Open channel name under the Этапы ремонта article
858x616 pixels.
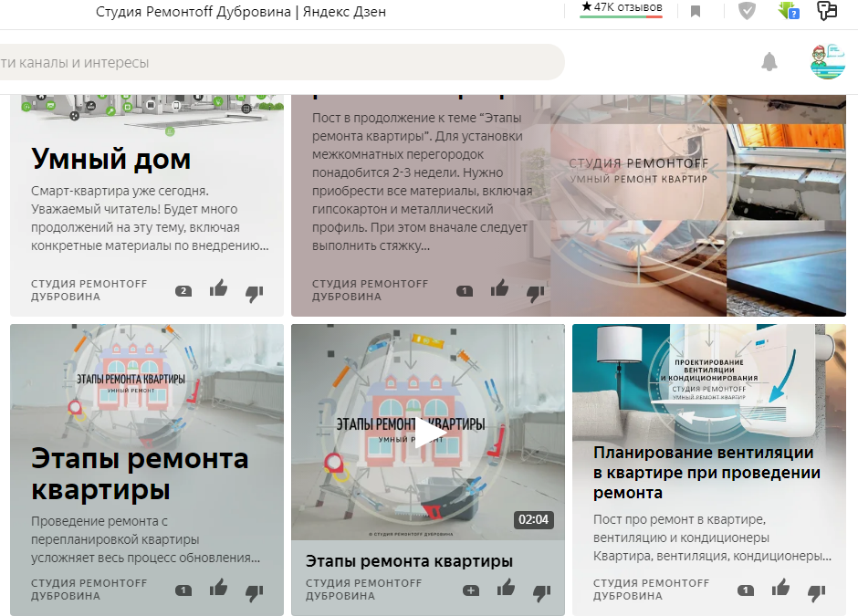click(89, 590)
